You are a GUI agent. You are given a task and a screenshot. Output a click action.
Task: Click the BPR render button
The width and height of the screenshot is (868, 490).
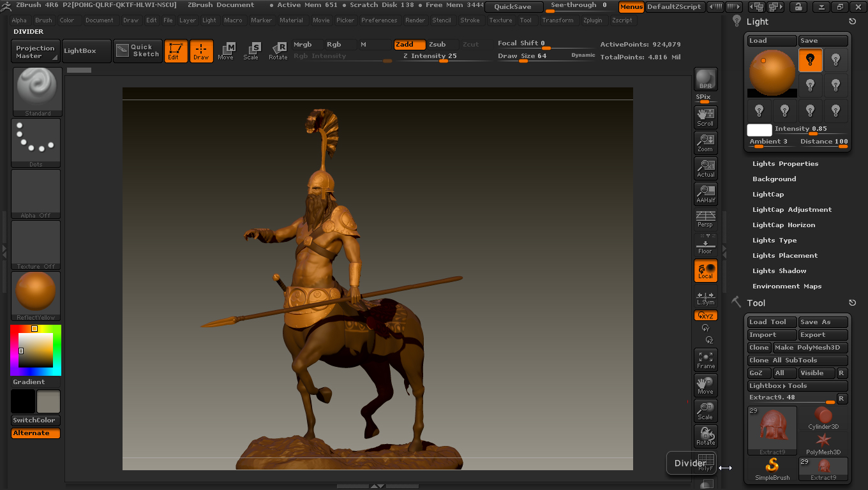pyautogui.click(x=705, y=79)
